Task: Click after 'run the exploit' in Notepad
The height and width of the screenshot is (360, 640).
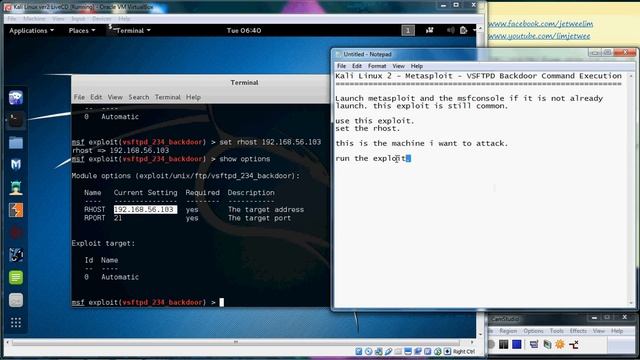Action: [409, 158]
